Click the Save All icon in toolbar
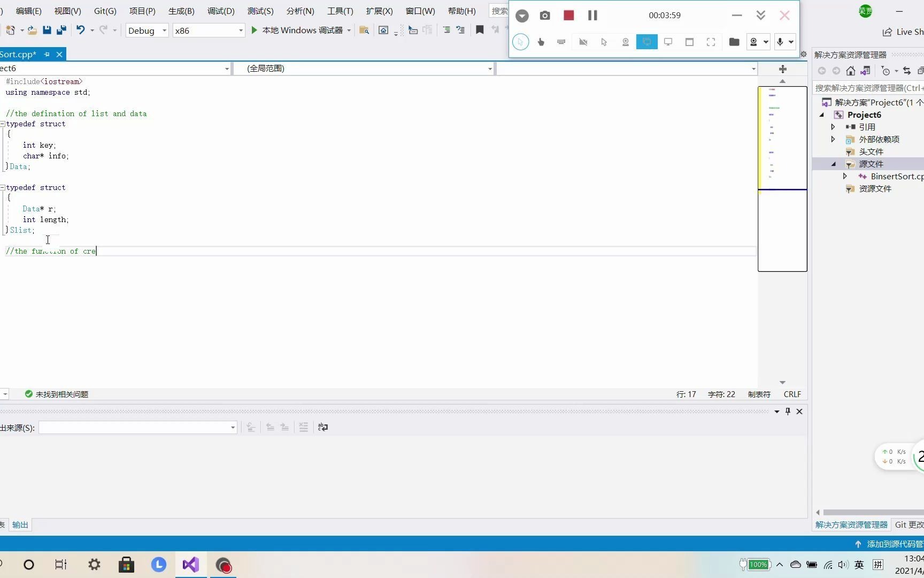The width and height of the screenshot is (924, 578). (x=61, y=31)
